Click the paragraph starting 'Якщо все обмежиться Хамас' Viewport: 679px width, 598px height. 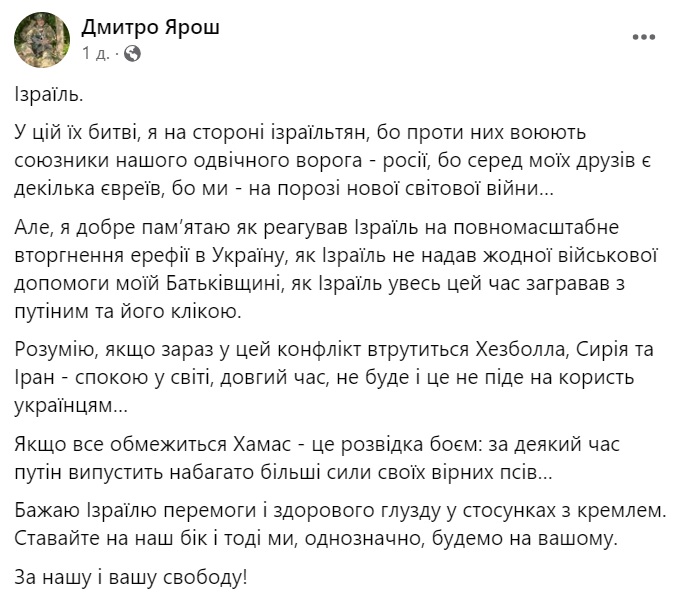[x=317, y=458]
